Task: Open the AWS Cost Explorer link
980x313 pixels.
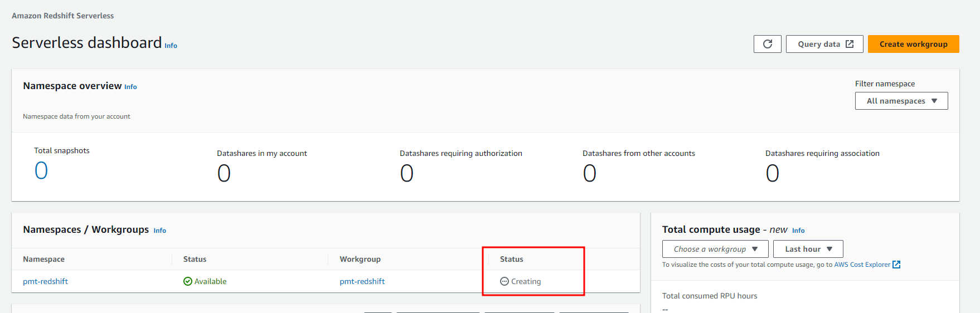Action: [862, 265]
